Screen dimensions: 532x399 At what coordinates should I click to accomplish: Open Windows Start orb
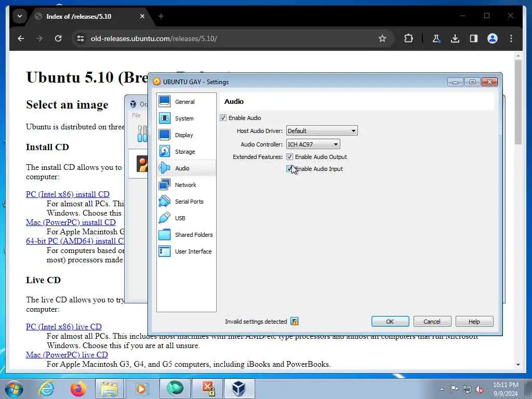click(x=14, y=389)
